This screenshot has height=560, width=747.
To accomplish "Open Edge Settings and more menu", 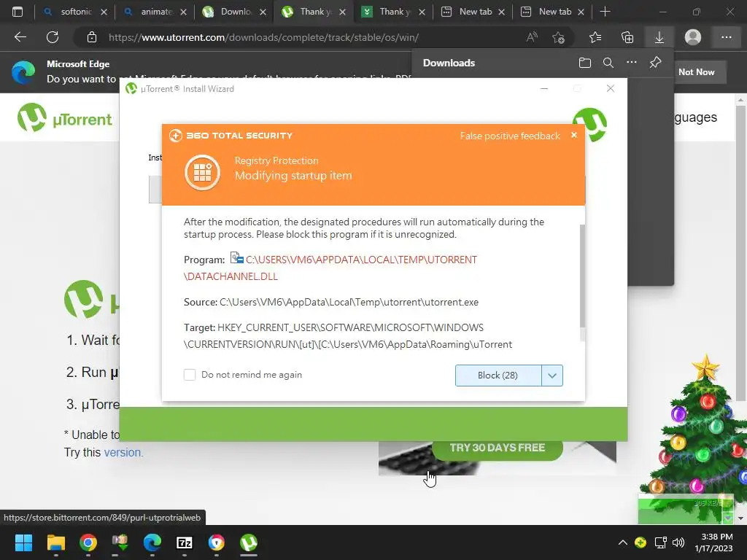I will tap(726, 37).
